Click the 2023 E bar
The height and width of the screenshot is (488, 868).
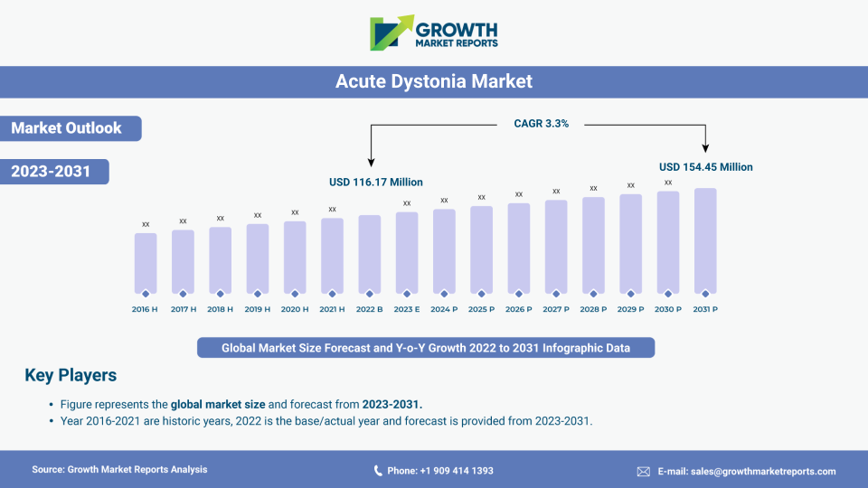(x=407, y=251)
